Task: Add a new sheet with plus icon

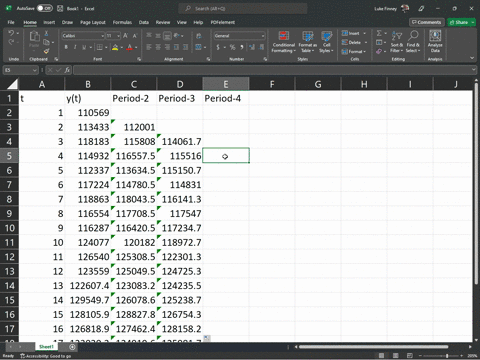Action: tap(72, 347)
